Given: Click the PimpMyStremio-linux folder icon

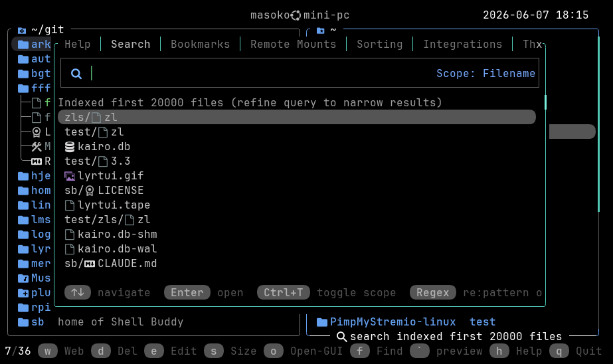Looking at the screenshot, I should coord(321,322).
